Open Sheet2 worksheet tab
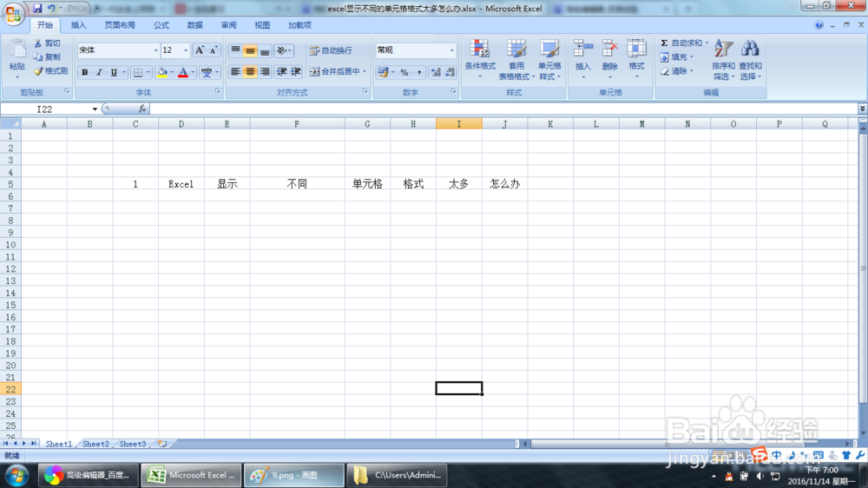 [x=95, y=444]
